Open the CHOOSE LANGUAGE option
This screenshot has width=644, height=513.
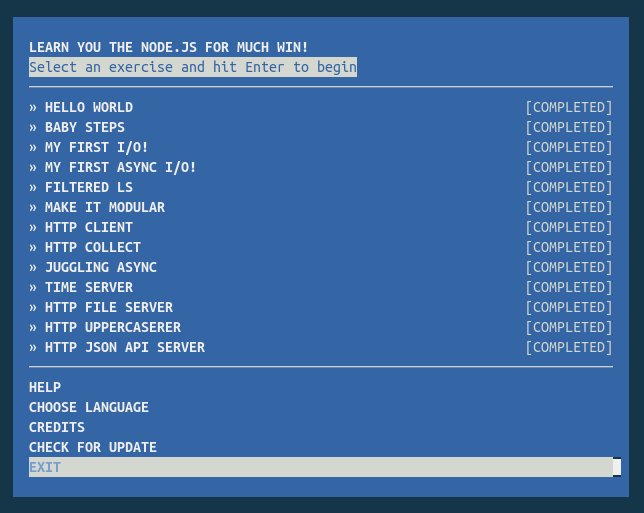(x=89, y=407)
